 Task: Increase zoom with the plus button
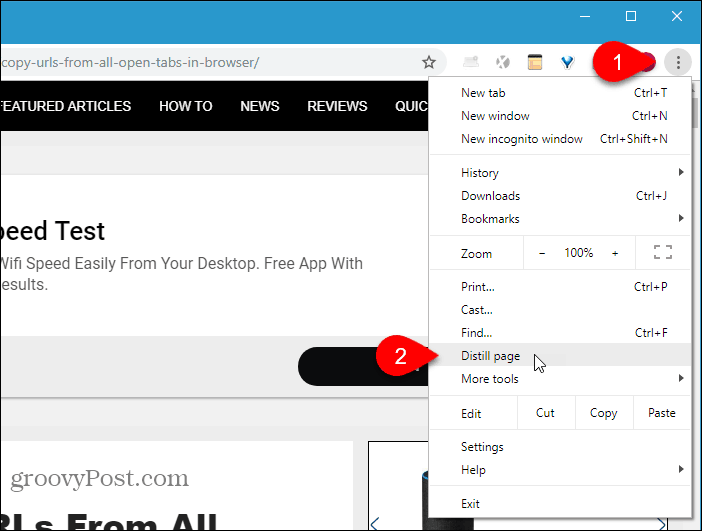click(x=615, y=253)
